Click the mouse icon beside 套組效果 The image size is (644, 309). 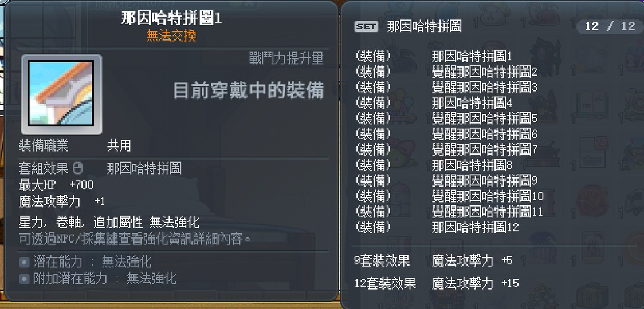tap(78, 168)
